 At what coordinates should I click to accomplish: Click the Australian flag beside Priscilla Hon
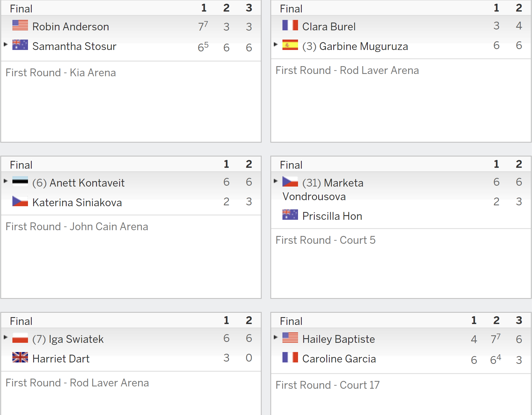point(290,215)
